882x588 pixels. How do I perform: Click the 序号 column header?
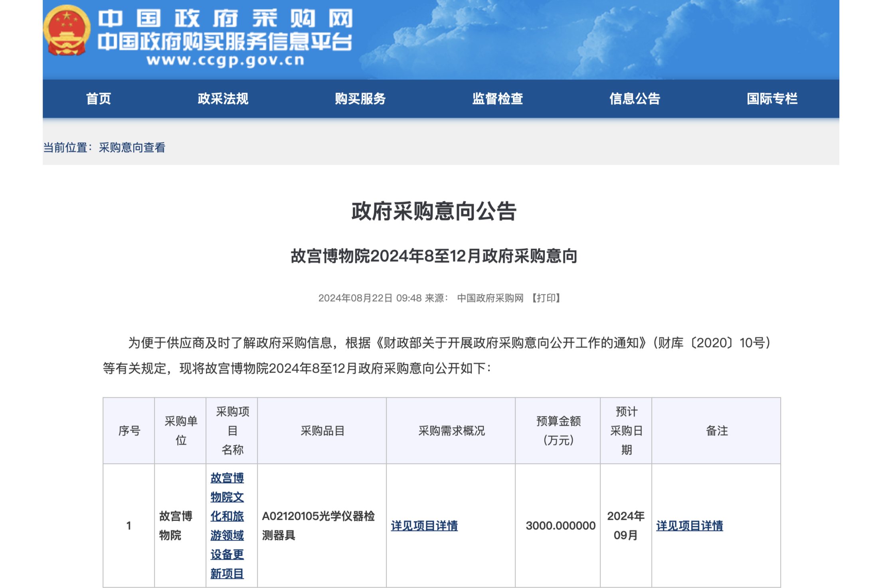click(x=129, y=431)
